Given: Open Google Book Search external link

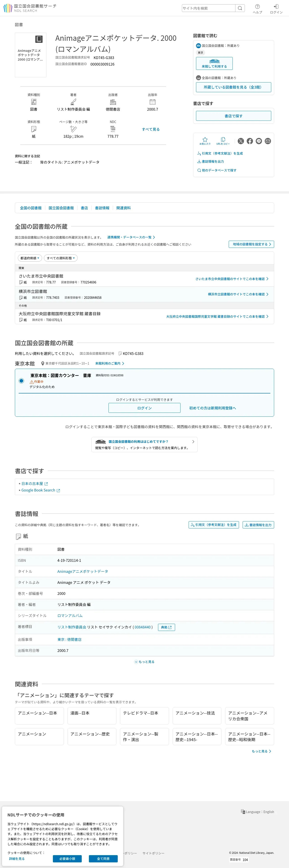Looking at the screenshot, I should [41, 490].
